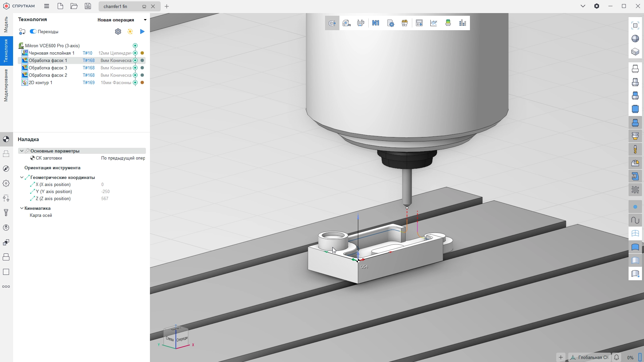Viewport: 644px width, 362px height.
Task: Click the tool holders magazine icon
Action: pos(405,23)
